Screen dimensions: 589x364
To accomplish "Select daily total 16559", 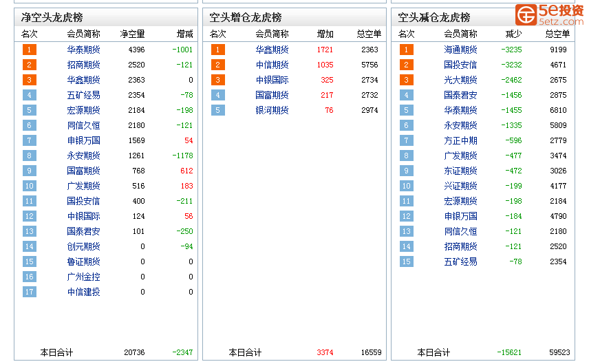I will [x=372, y=352].
